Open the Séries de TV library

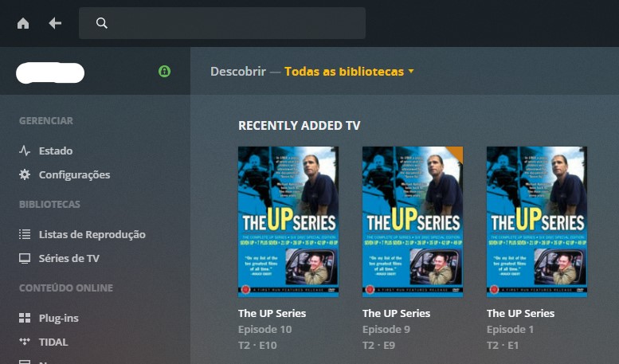[x=69, y=258]
